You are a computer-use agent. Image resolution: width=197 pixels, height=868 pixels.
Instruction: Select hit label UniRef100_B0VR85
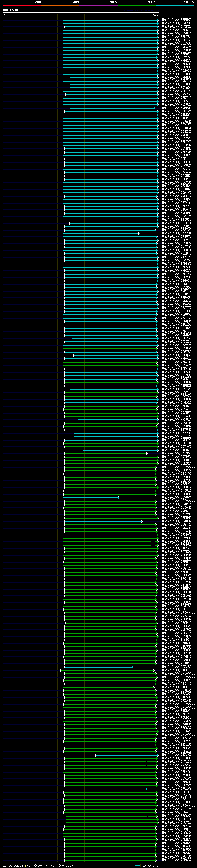[177, 836]
